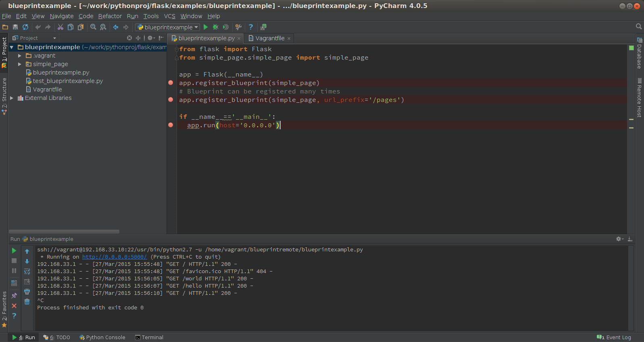The image size is (644, 342).
Task: Open Run panel gear settings dropdown
Action: pyautogui.click(x=620, y=239)
